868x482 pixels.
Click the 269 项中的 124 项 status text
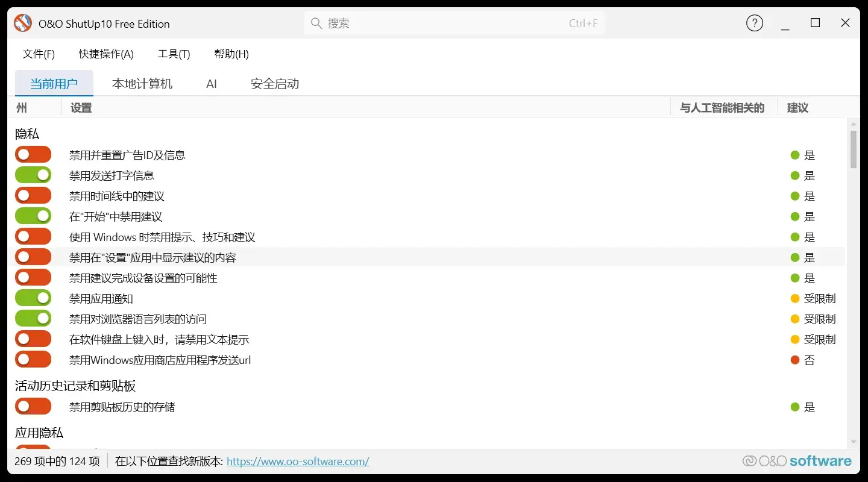click(x=57, y=462)
